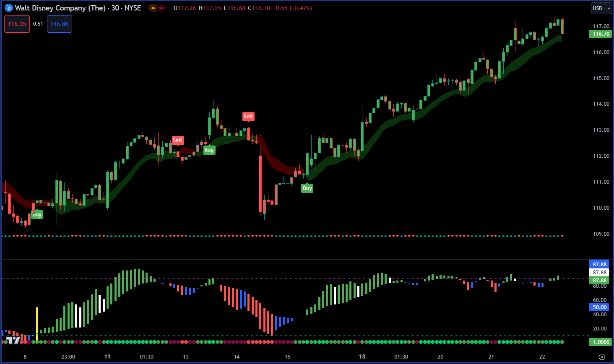This screenshot has height=364, width=614.
Task: Click the blue 50.00 oscillator level label
Action: tap(600, 307)
